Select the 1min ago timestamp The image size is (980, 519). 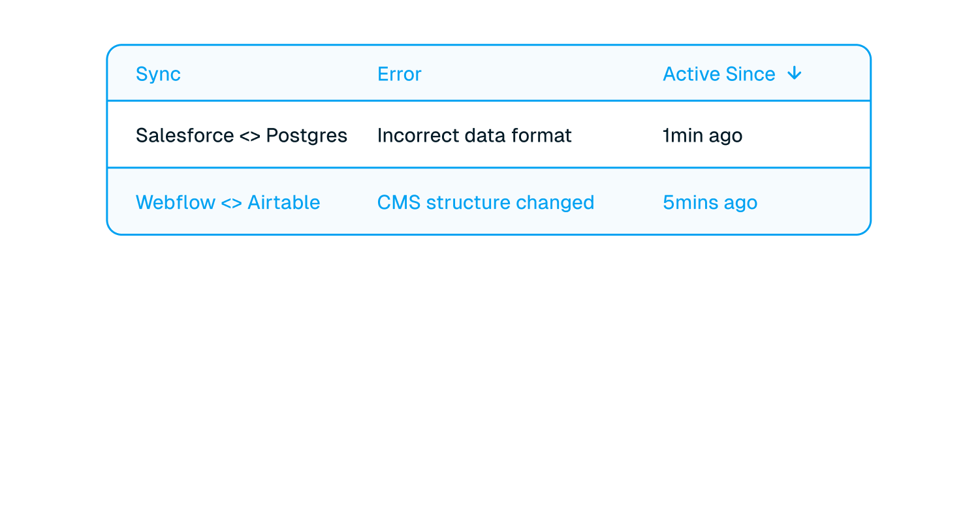(x=703, y=136)
